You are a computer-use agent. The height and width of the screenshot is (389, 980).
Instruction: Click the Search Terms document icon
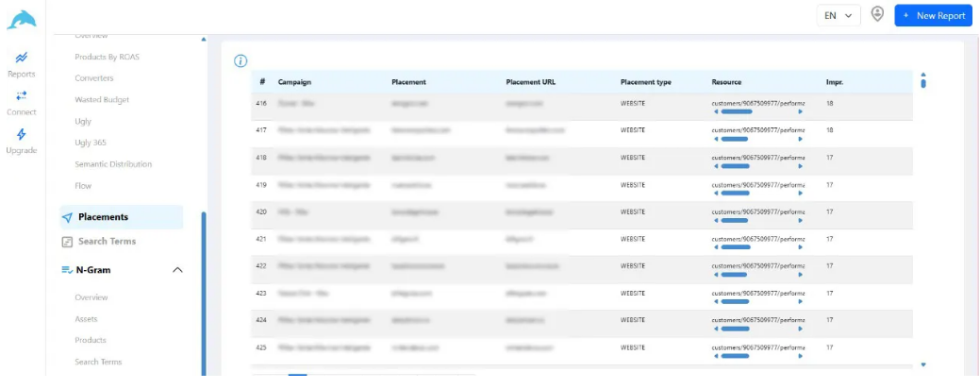[67, 242]
